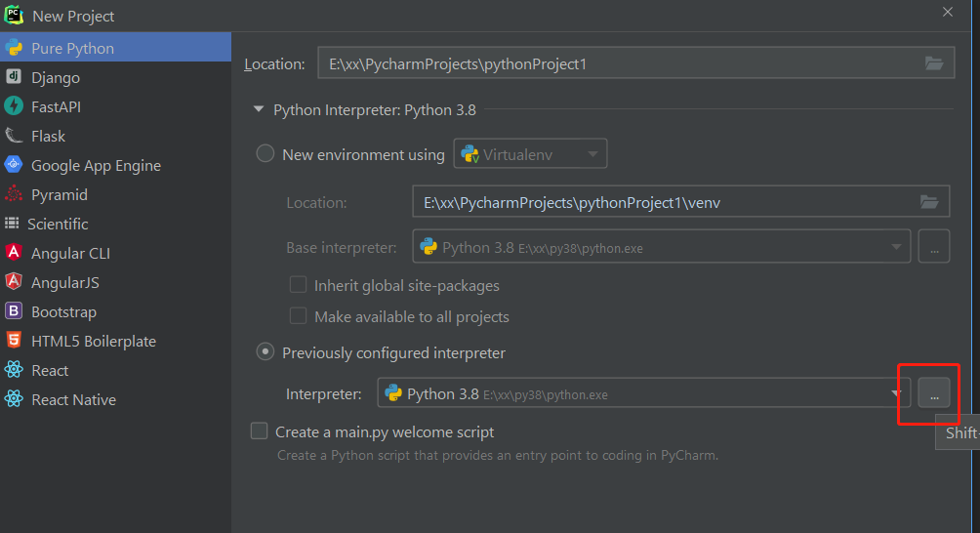Screen dimensions: 980x533
Task: Select the FastAPI icon in sidebar
Action: [x=14, y=106]
